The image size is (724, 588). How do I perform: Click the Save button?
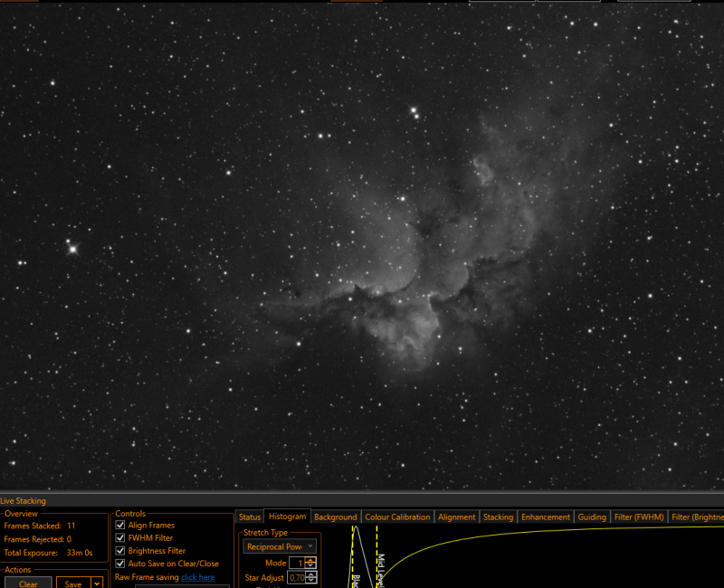73,583
